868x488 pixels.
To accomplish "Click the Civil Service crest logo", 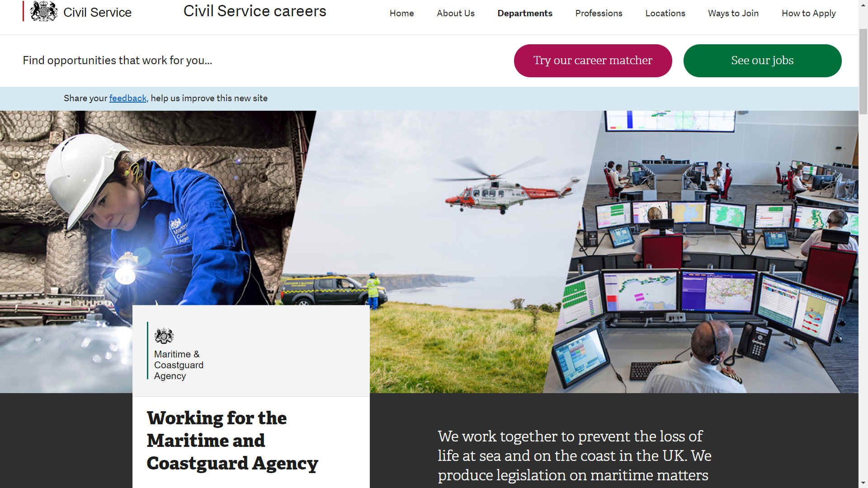I will tap(44, 11).
